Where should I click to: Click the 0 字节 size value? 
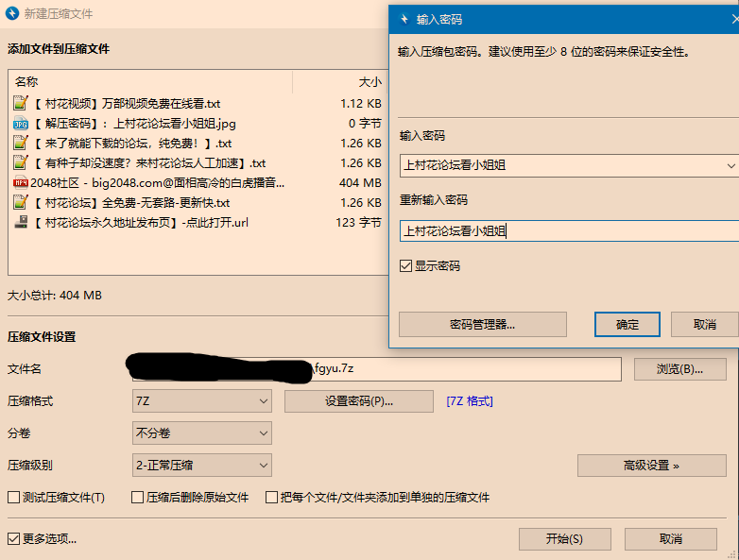coord(365,124)
